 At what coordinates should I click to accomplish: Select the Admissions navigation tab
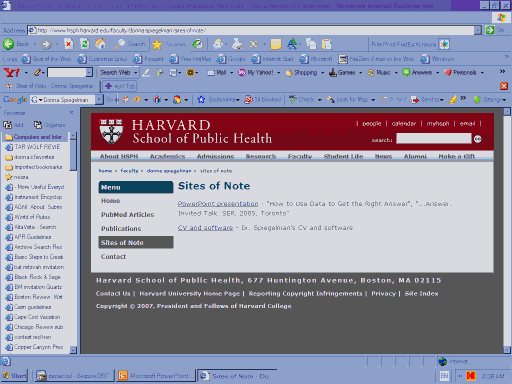(215, 156)
